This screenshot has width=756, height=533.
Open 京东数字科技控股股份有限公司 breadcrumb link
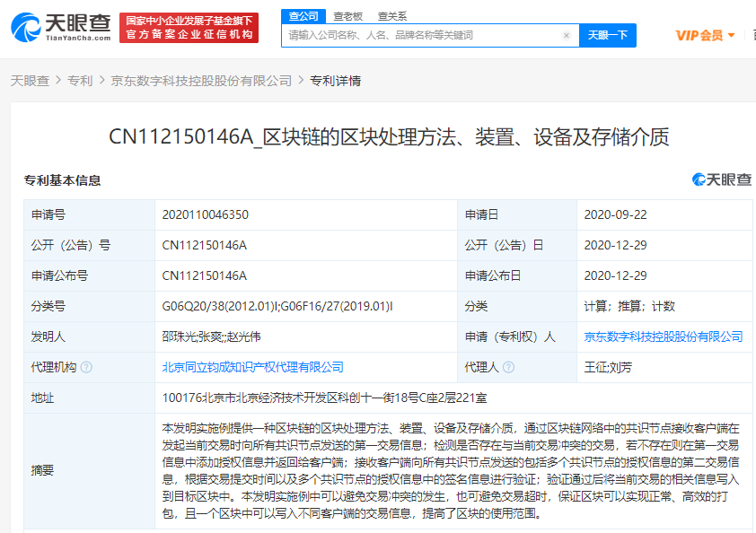tap(201, 81)
